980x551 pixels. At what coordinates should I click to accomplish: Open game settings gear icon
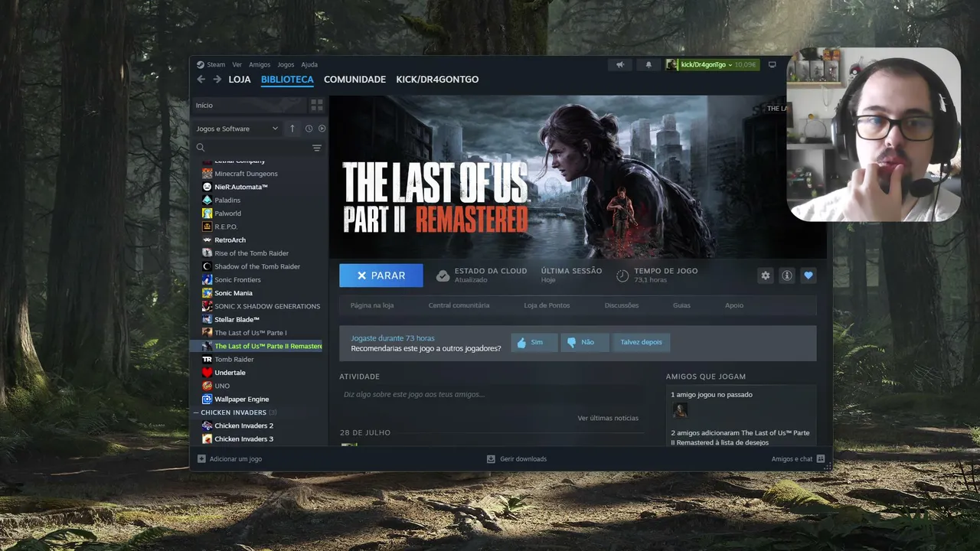point(766,275)
